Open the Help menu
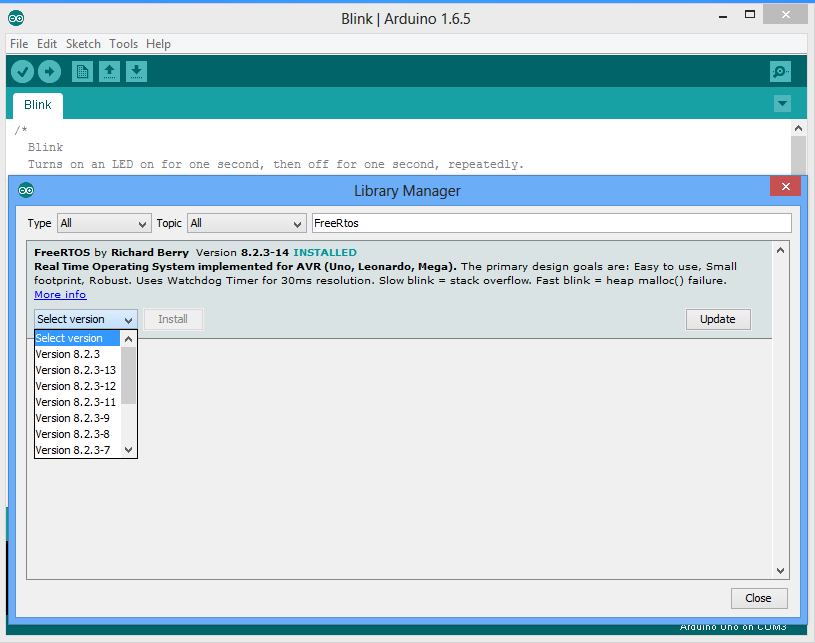This screenshot has height=643, width=815. pyautogui.click(x=158, y=44)
